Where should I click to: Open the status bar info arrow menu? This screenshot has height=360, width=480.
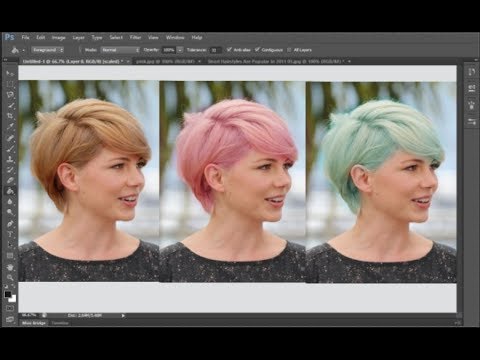[x=123, y=315]
